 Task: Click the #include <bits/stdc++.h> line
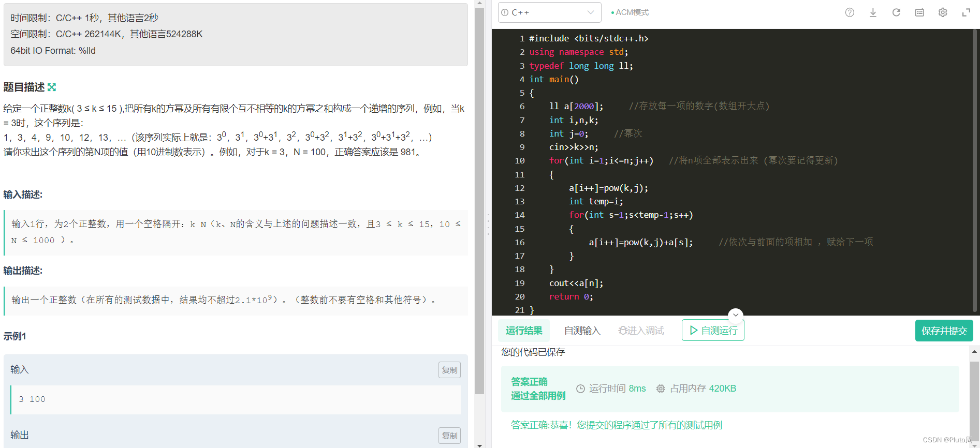(x=589, y=39)
